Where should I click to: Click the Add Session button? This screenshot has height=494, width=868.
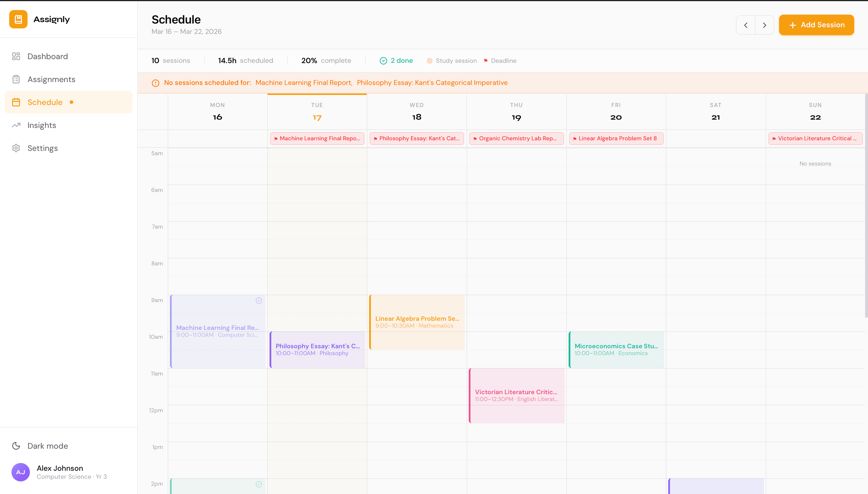click(x=816, y=25)
